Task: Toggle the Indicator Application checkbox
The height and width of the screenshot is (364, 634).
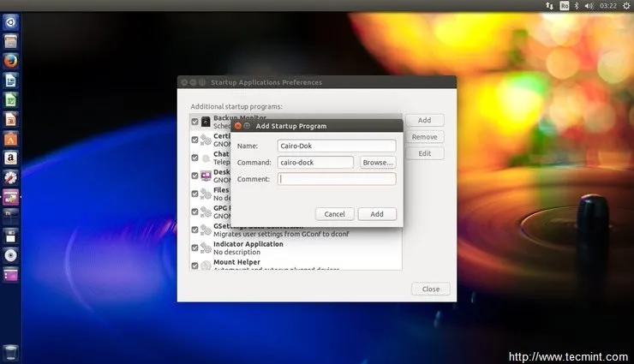Action: [194, 248]
